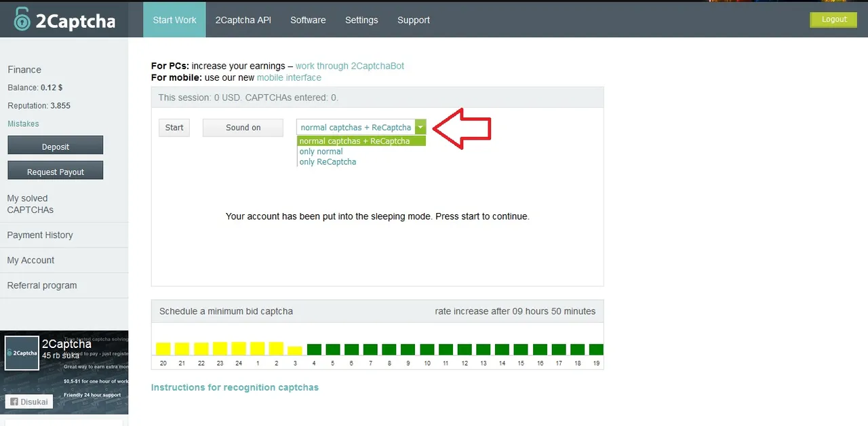This screenshot has height=426, width=868.
Task: Click the Reputation: 3.855 text
Action: 39,106
